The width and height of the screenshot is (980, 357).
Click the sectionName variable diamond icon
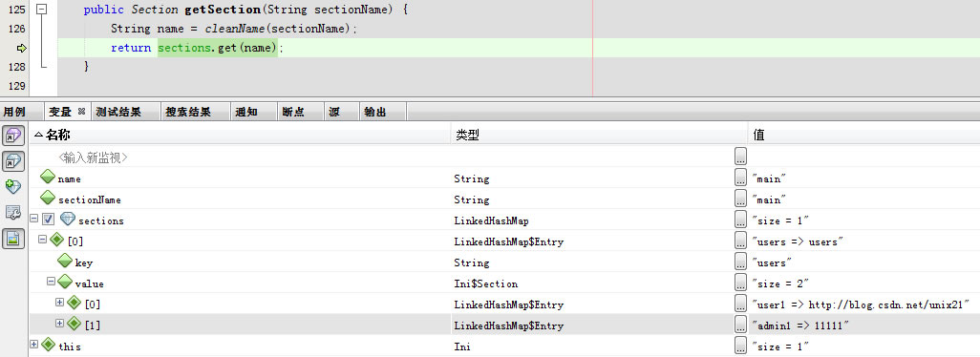point(48,199)
